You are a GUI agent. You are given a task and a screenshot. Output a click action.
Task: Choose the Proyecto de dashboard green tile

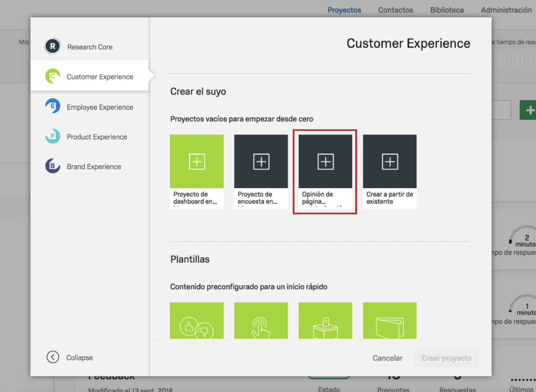(x=196, y=172)
